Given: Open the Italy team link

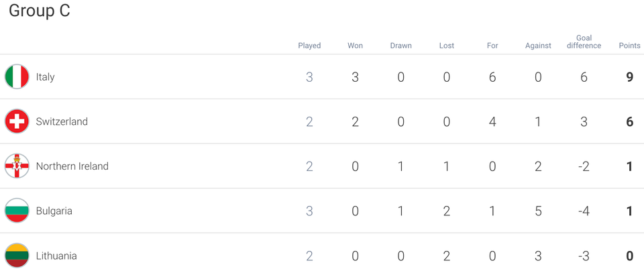Looking at the screenshot, I should click(45, 76).
